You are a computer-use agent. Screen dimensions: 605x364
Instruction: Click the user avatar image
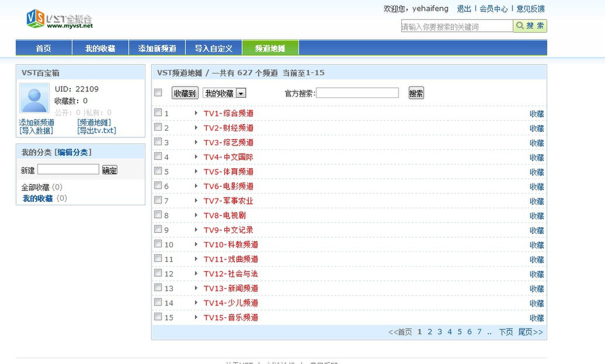[x=34, y=98]
